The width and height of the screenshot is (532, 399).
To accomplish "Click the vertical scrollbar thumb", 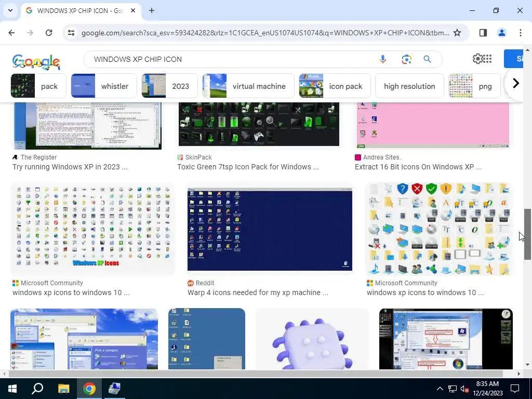I will 527,234.
